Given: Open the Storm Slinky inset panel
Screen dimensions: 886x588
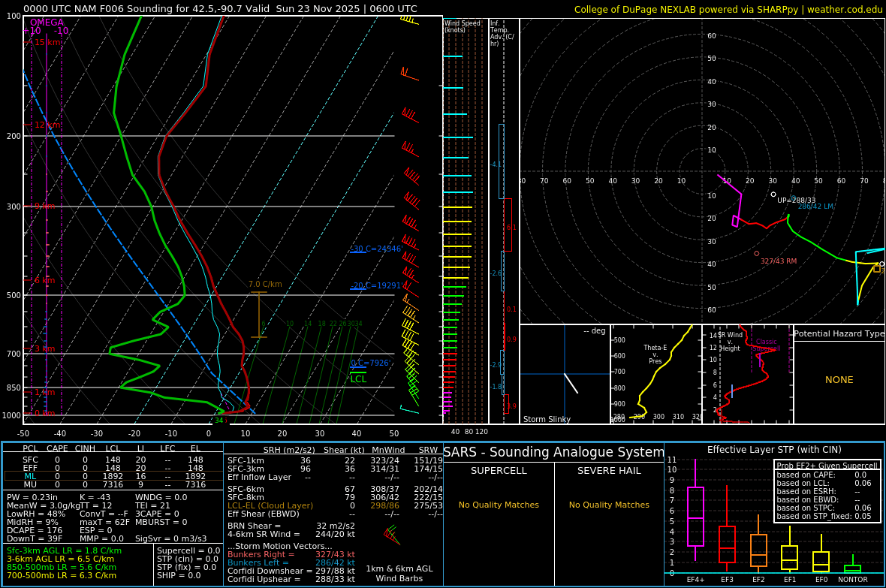Looking at the screenshot, I should pyautogui.click(x=565, y=374).
